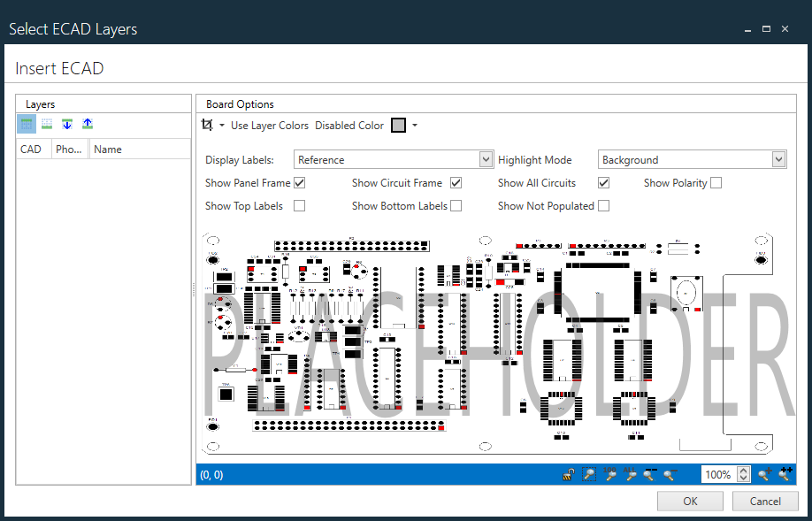Image resolution: width=812 pixels, height=521 pixels.
Task: Expand the crop tool dropdown arrow
Action: point(221,125)
